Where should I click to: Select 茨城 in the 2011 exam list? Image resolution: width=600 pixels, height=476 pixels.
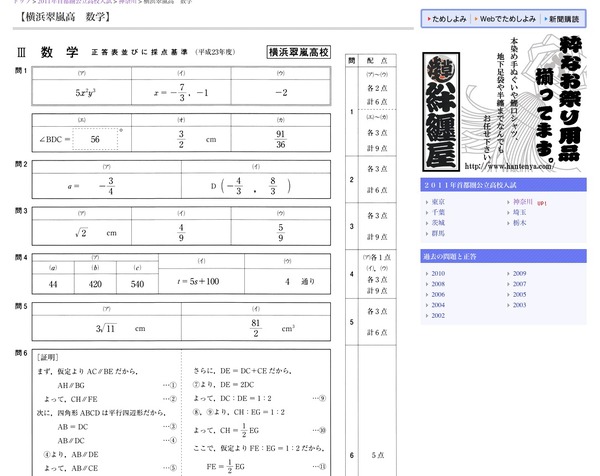click(x=438, y=222)
